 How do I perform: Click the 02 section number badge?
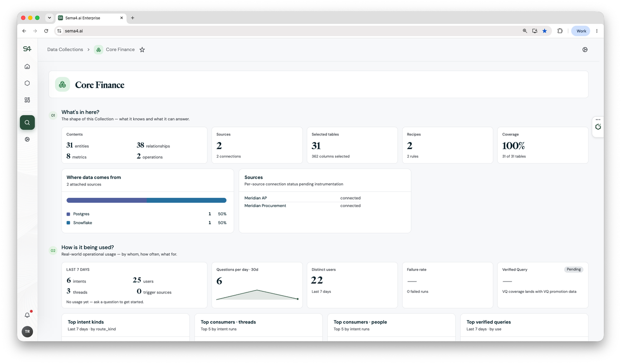point(53,250)
